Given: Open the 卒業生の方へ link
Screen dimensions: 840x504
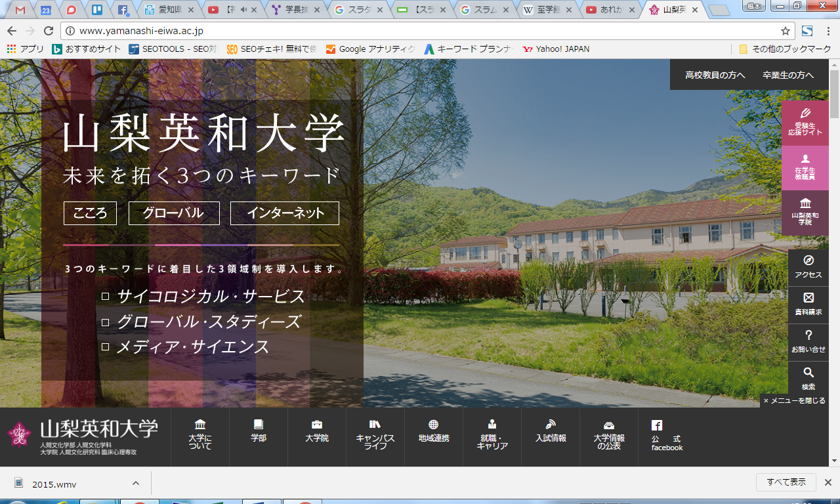Looking at the screenshot, I should (787, 75).
